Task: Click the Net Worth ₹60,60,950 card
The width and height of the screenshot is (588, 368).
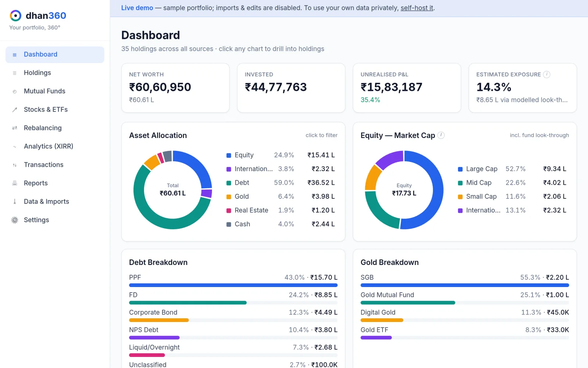Action: click(x=175, y=88)
